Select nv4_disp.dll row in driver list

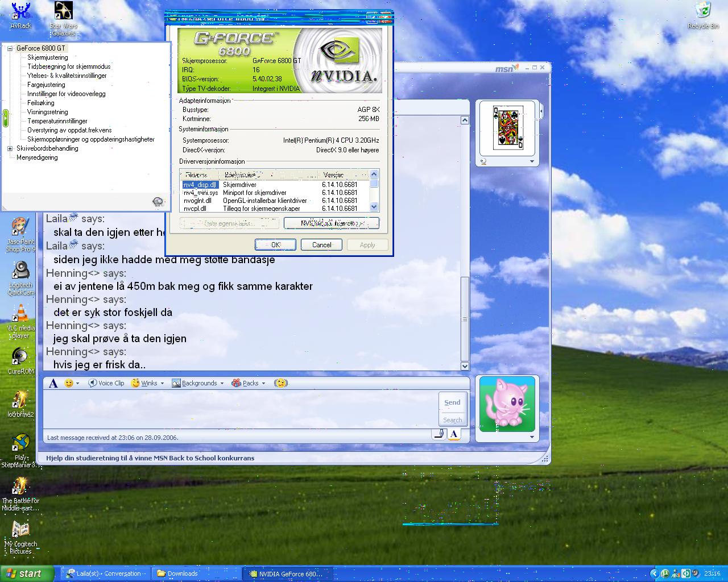coord(275,185)
